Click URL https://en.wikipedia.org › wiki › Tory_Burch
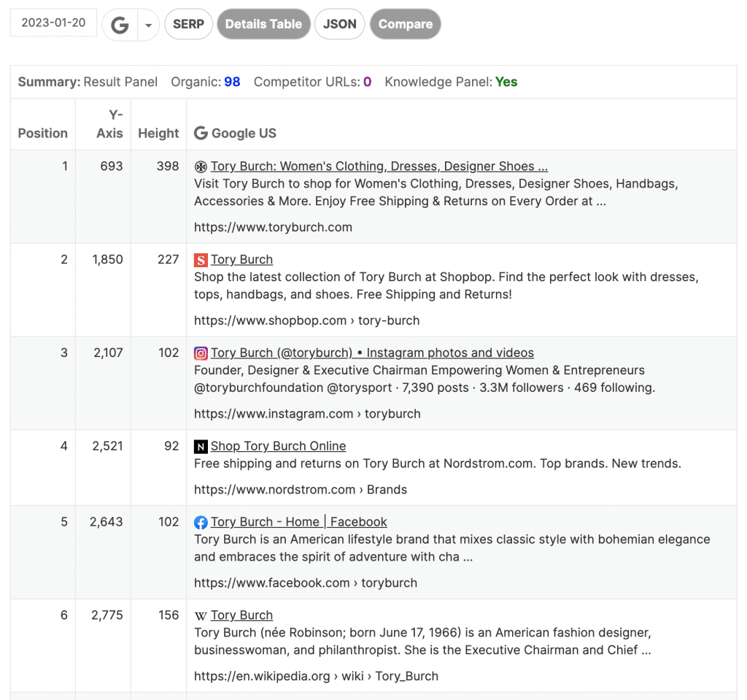 (316, 676)
